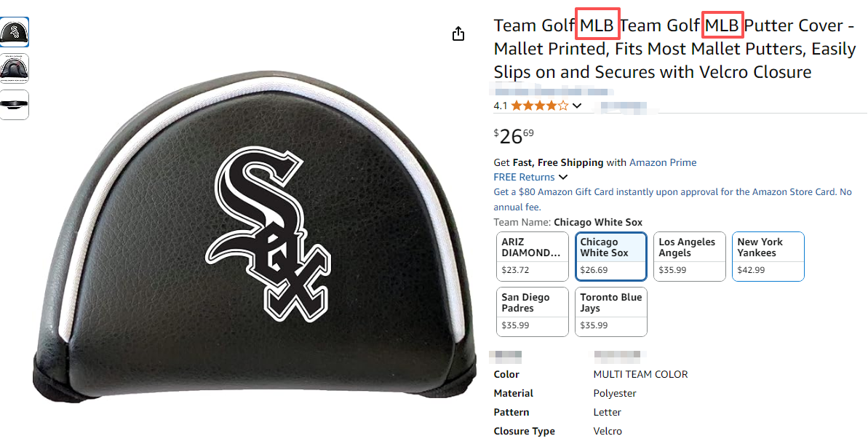The image size is (868, 444).
Task: Choose the Chicago White Sox team option
Action: (610, 256)
